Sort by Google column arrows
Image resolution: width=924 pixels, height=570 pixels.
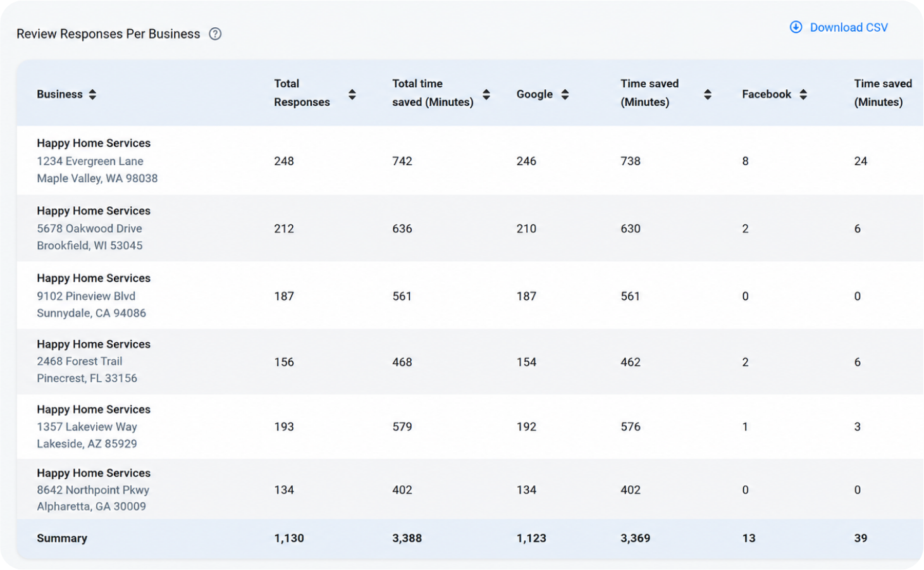[565, 94]
